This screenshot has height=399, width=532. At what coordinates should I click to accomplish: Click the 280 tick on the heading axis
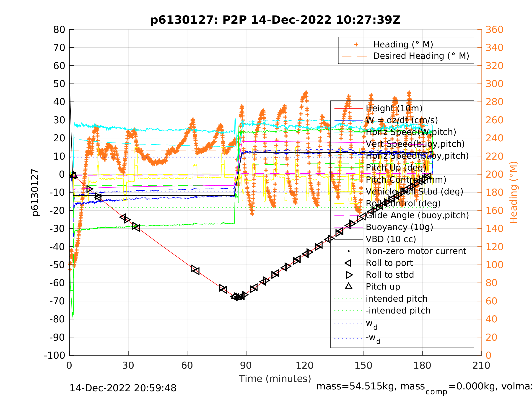pos(494,102)
